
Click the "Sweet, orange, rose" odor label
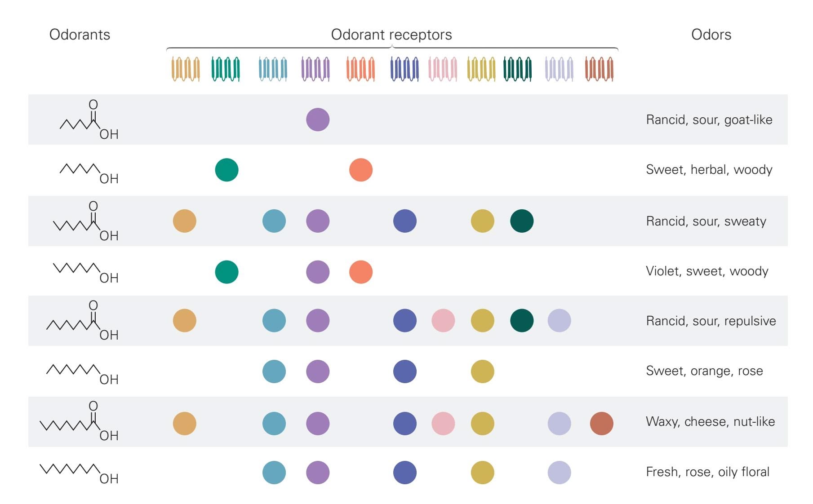(x=704, y=371)
